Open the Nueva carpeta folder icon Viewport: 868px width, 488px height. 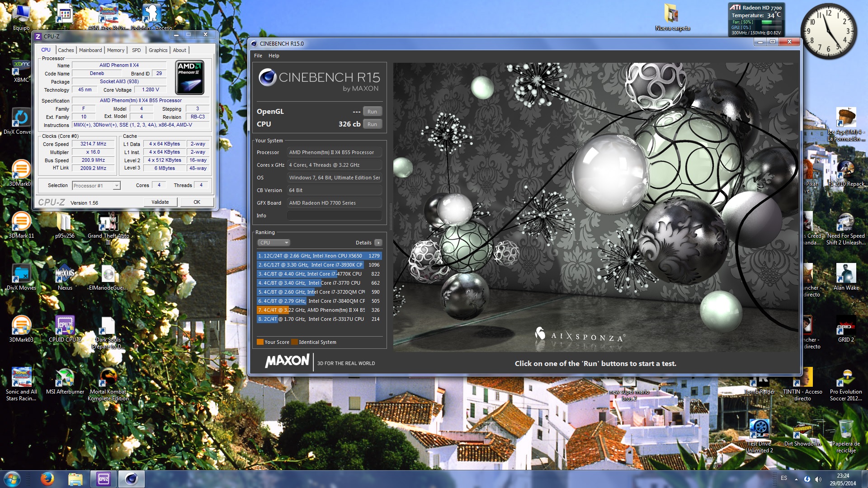(x=672, y=14)
